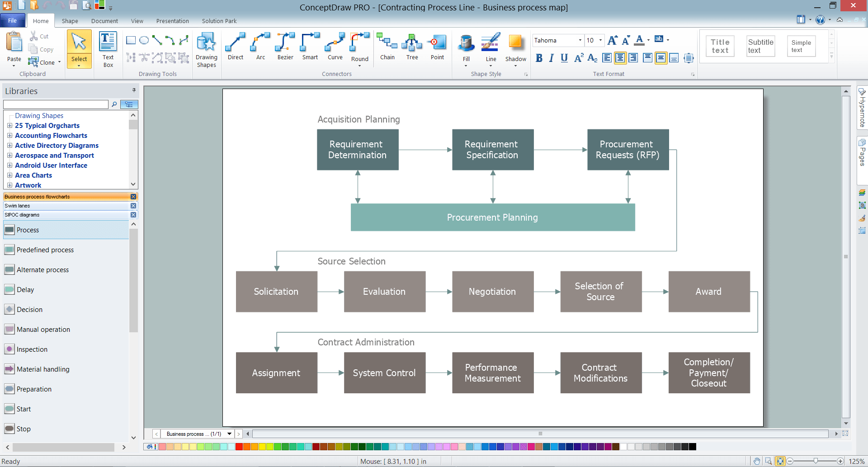
Task: Toggle bold text formatting
Action: pyautogui.click(x=539, y=58)
